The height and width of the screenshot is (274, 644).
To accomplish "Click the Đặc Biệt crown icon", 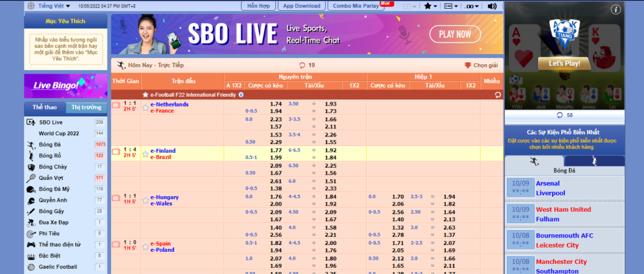I will point(31,256).
